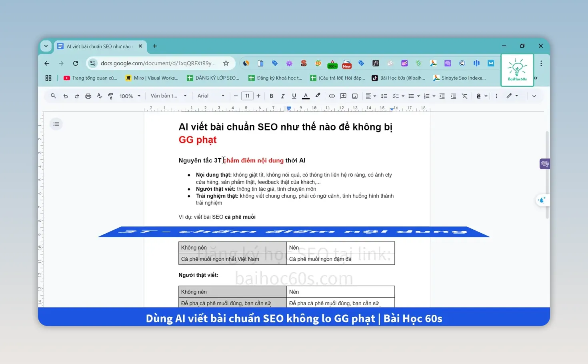The height and width of the screenshot is (364, 588).
Task: Clear formatting from the selection
Action: pos(464,96)
